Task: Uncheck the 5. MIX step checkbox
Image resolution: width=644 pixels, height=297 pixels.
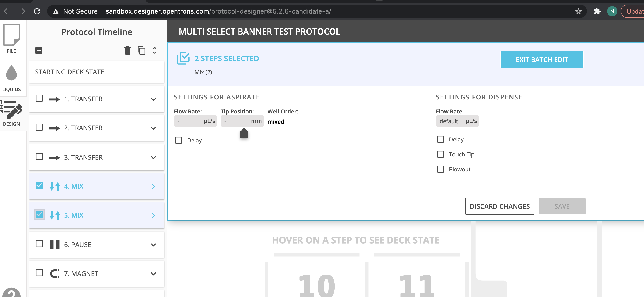Action: point(39,214)
